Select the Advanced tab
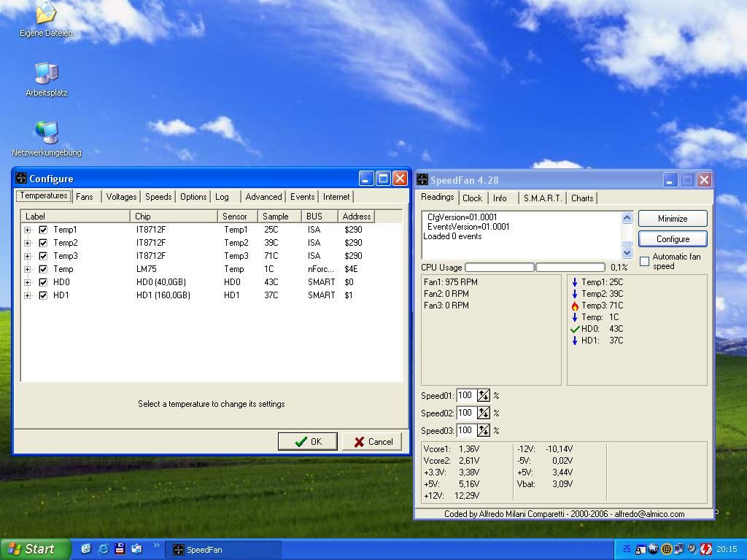The height and width of the screenshot is (560, 747). coord(263,197)
